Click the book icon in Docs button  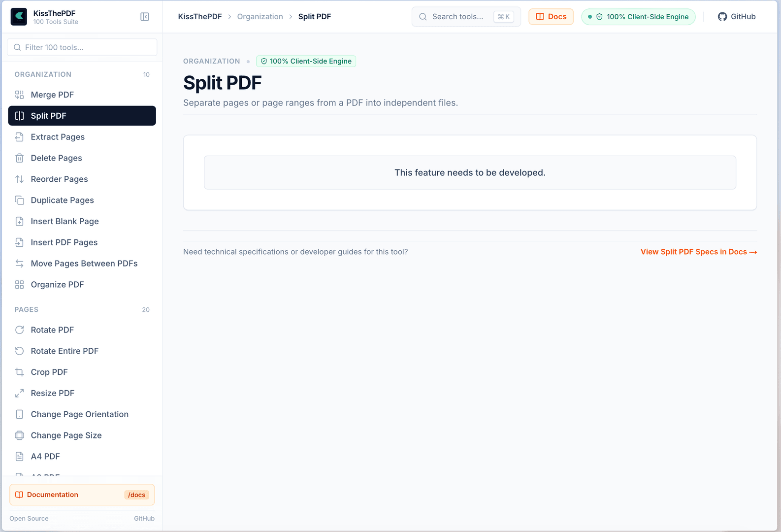pyautogui.click(x=540, y=17)
